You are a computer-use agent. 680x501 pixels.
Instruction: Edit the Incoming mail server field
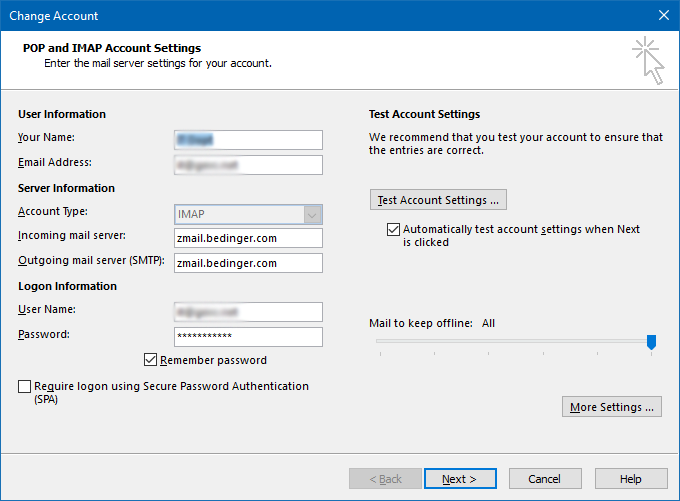click(x=248, y=238)
